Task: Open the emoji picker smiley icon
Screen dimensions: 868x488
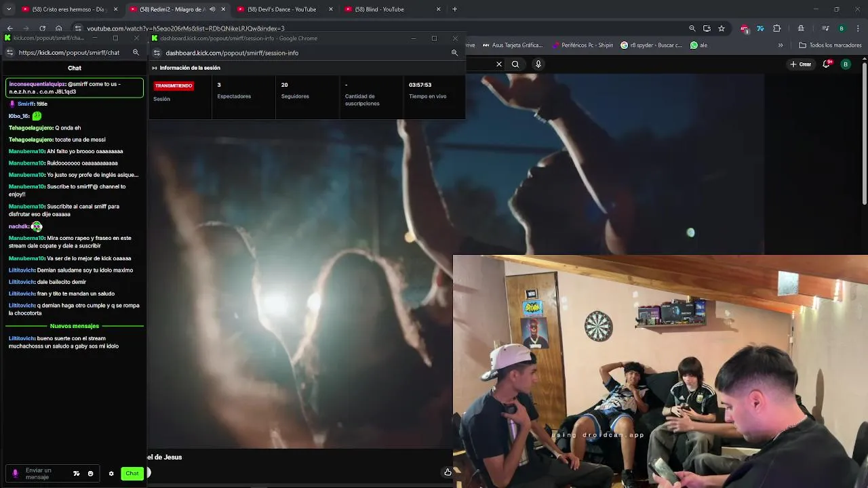Action: coord(90,474)
